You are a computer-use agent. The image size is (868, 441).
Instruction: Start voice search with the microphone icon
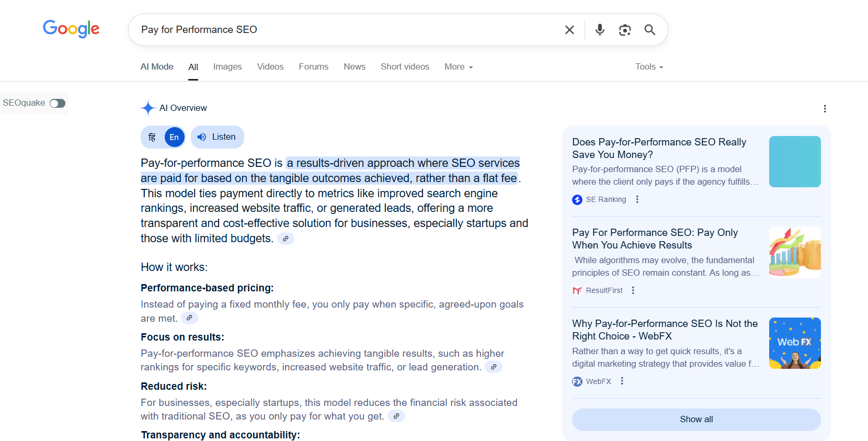click(x=600, y=30)
